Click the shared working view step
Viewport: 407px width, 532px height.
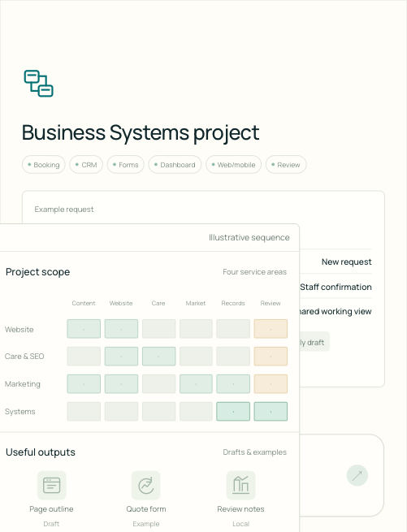click(336, 311)
